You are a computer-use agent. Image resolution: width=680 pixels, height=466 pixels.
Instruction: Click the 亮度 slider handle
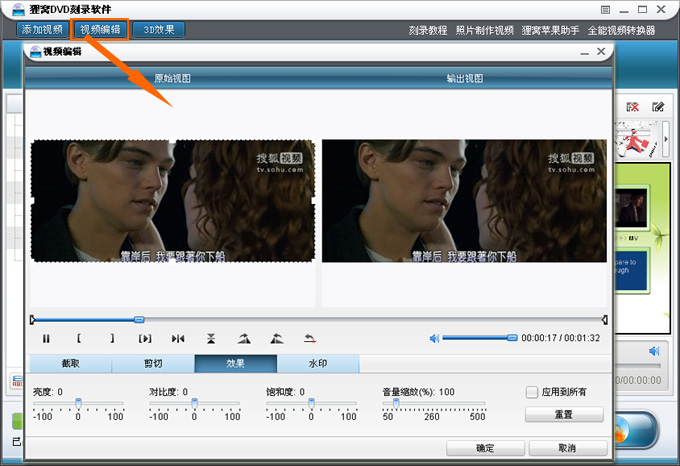78,403
